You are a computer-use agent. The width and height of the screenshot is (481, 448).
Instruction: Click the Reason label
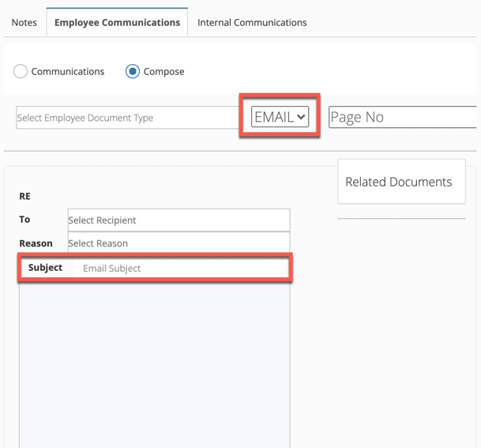tap(36, 243)
